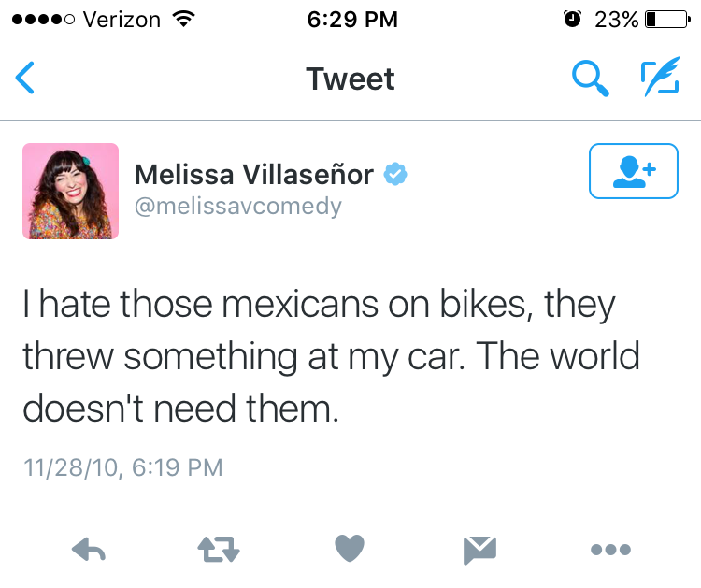
Task: Click the Melissa Villaseñor display name
Action: 254,174
